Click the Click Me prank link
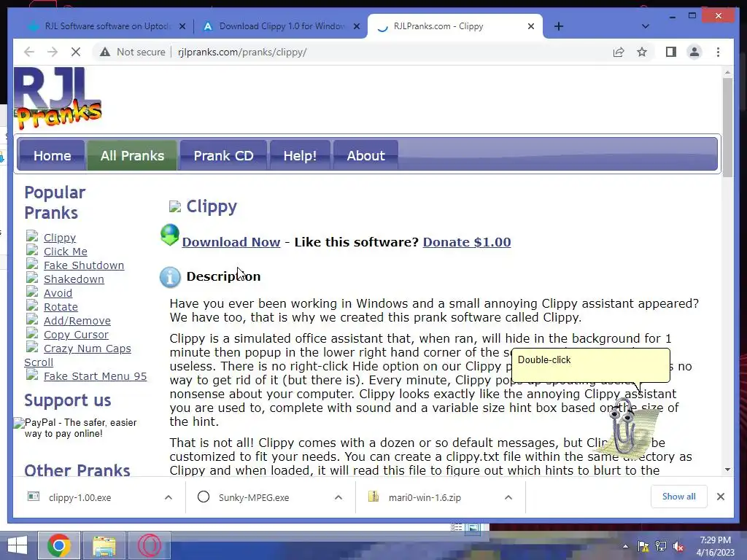 pos(65,251)
